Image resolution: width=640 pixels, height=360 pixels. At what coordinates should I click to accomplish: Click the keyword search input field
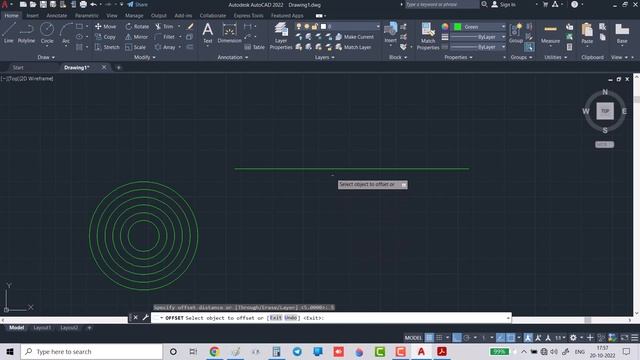442,4
